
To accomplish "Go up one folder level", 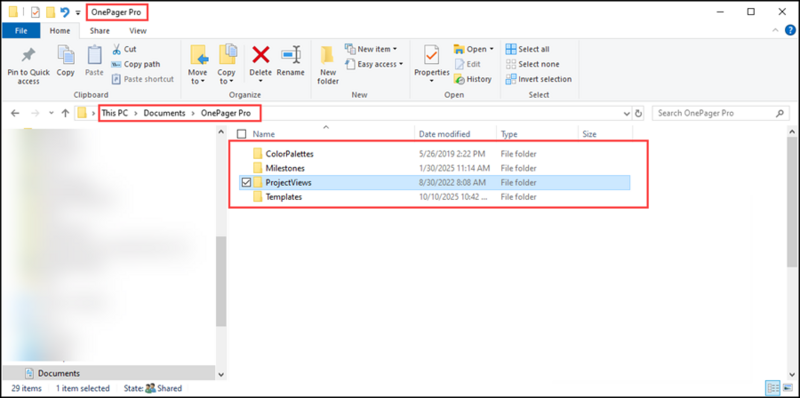I will click(65, 113).
